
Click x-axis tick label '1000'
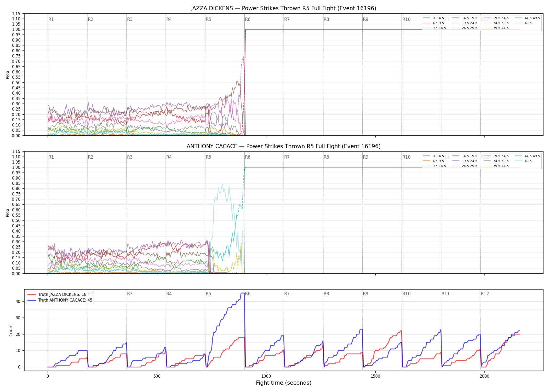[x=266, y=376]
